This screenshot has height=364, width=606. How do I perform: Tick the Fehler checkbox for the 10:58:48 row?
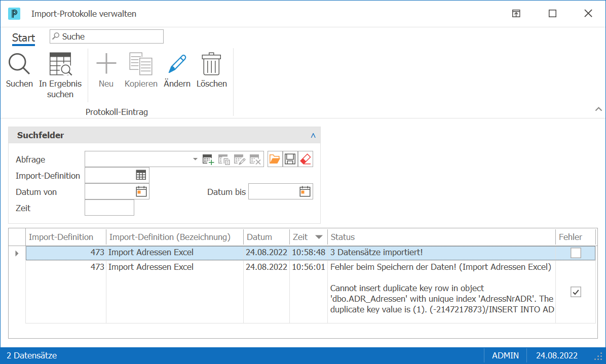[576, 253]
